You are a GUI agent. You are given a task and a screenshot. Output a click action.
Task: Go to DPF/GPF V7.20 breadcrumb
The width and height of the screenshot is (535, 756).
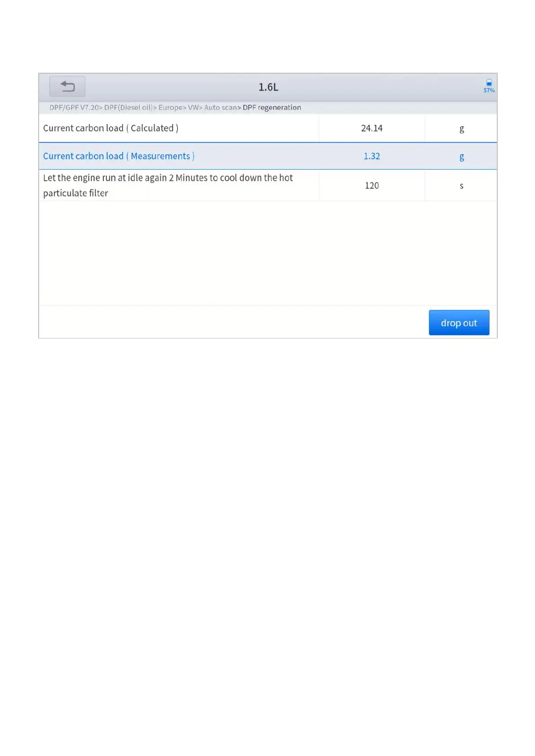tap(74, 108)
